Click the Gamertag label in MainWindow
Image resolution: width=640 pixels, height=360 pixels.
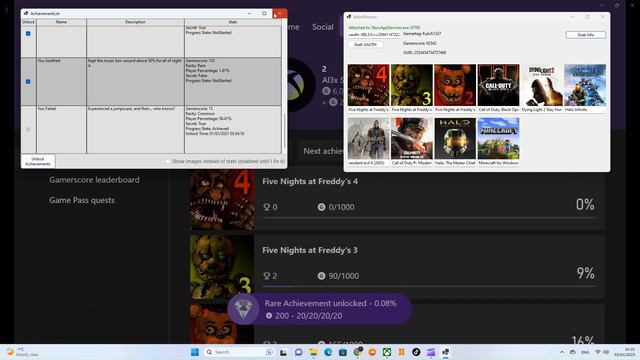tap(422, 34)
